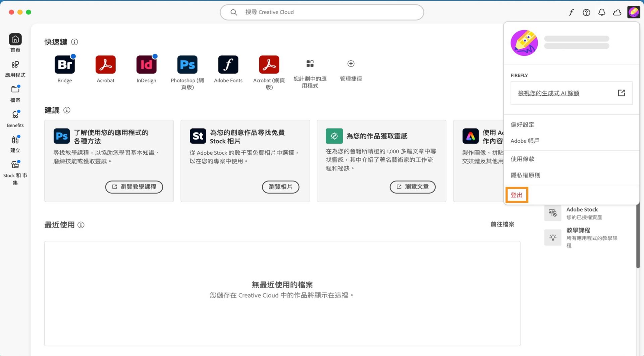Open Photoshop 網頁版
Image resolution: width=644 pixels, height=356 pixels.
click(187, 64)
